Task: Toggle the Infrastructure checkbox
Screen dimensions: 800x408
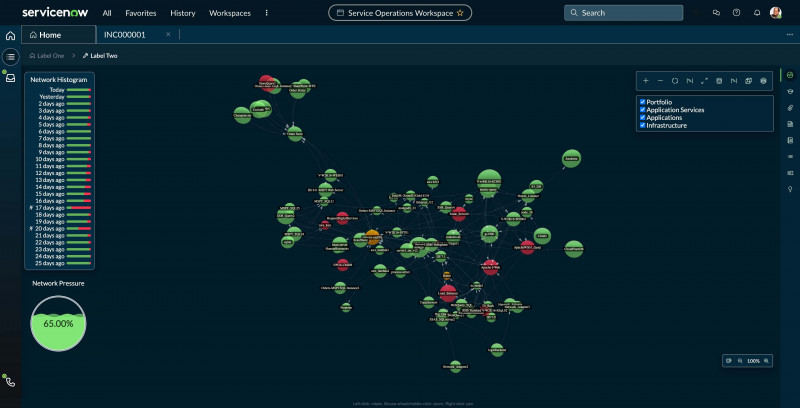Action: [x=642, y=125]
